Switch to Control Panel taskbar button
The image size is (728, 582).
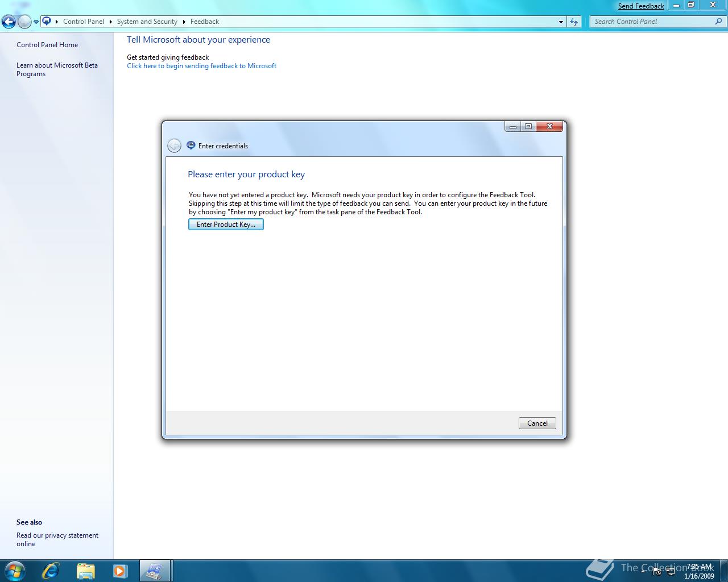point(155,571)
